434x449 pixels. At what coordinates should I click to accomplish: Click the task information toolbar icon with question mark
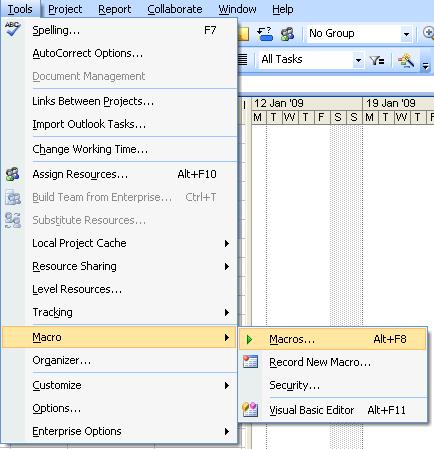[265, 34]
